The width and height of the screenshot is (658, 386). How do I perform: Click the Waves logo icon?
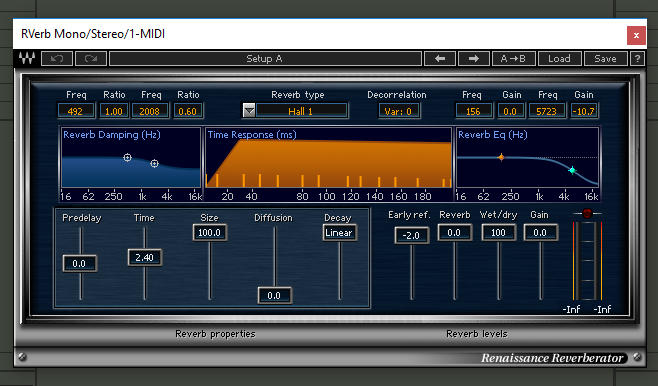click(27, 58)
